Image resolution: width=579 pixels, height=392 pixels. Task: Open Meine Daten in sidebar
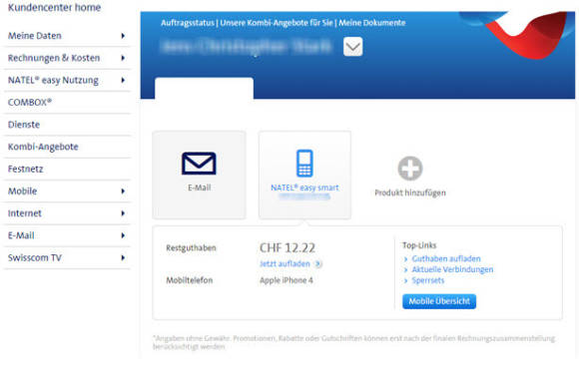pos(35,36)
